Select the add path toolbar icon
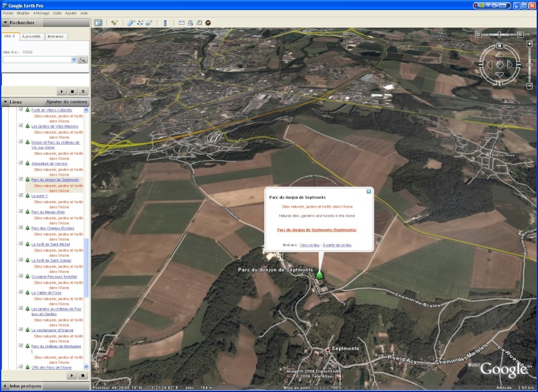The image size is (538, 392). pos(140,23)
